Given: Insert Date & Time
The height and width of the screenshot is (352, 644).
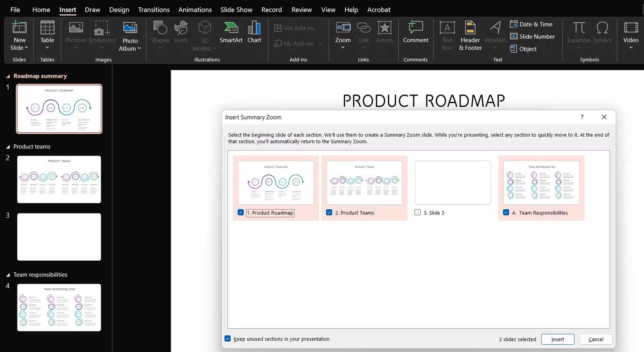Looking at the screenshot, I should pos(532,24).
